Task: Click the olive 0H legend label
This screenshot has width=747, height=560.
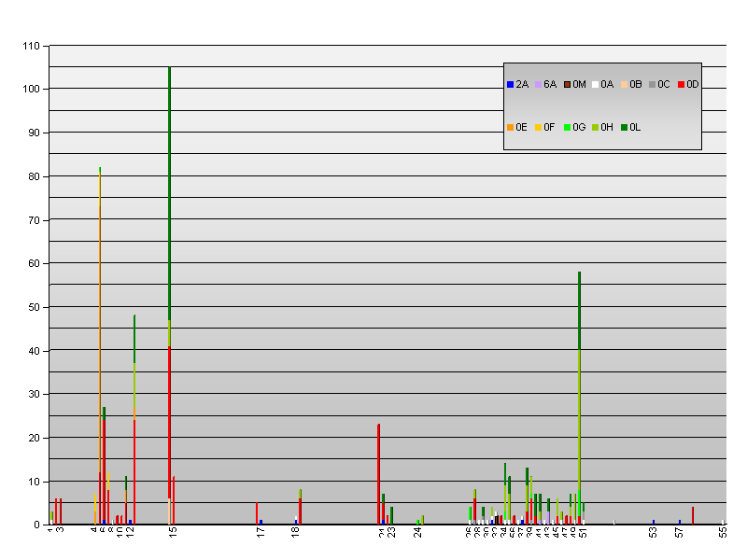Action: tap(607, 127)
